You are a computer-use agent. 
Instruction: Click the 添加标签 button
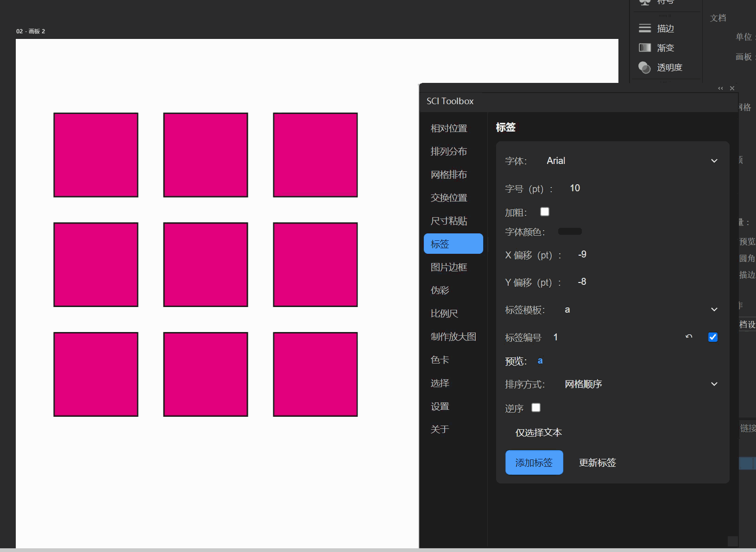click(x=534, y=462)
